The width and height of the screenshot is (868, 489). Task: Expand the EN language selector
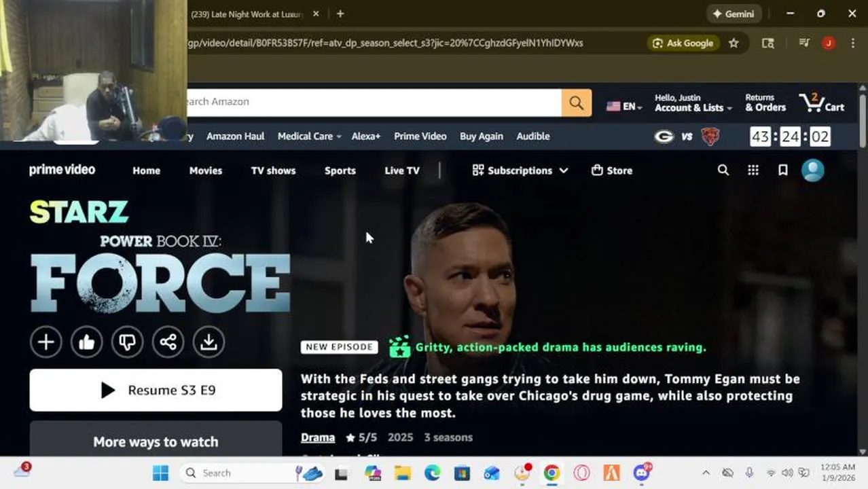click(x=624, y=106)
